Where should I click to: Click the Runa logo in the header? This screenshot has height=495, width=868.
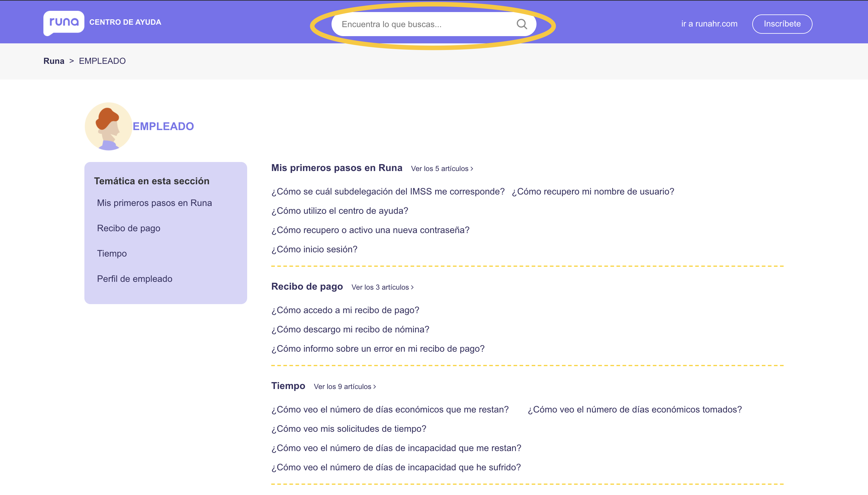coord(64,23)
